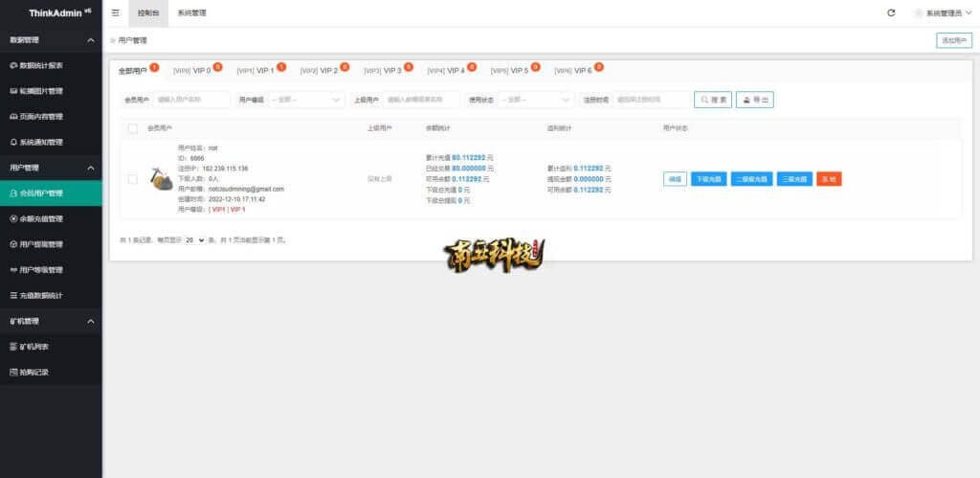
Task: Open 系统通知管理 bell item in sidebar
Action: click(x=41, y=142)
